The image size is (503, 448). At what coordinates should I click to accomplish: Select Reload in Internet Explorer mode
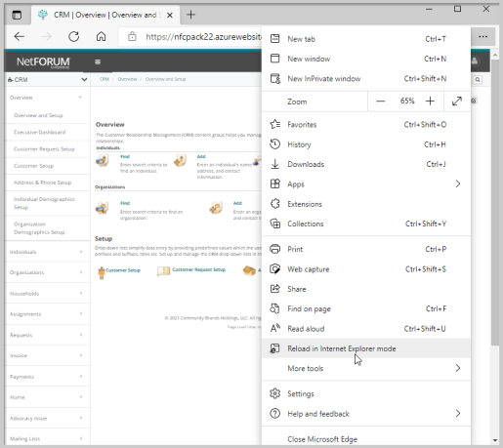tap(366, 348)
